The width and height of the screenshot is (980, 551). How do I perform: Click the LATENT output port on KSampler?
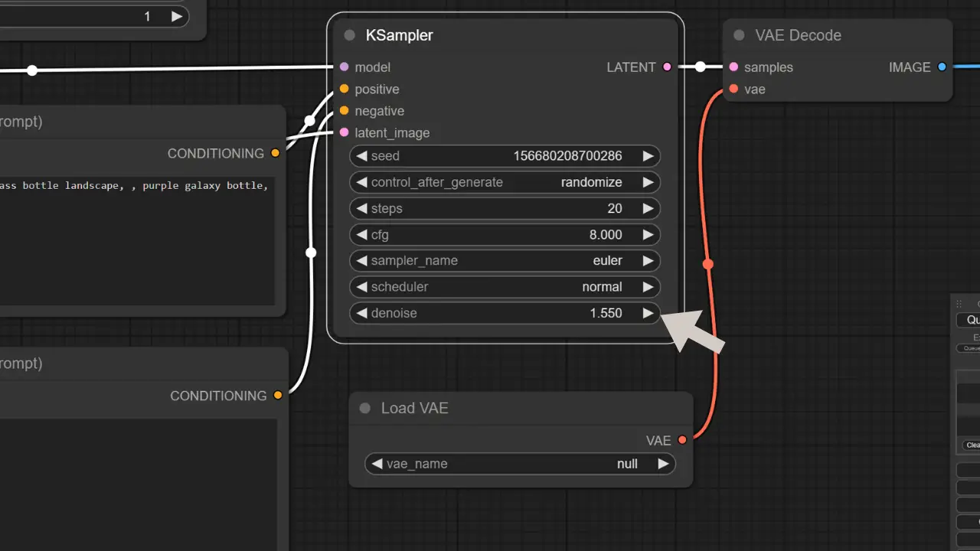point(668,67)
